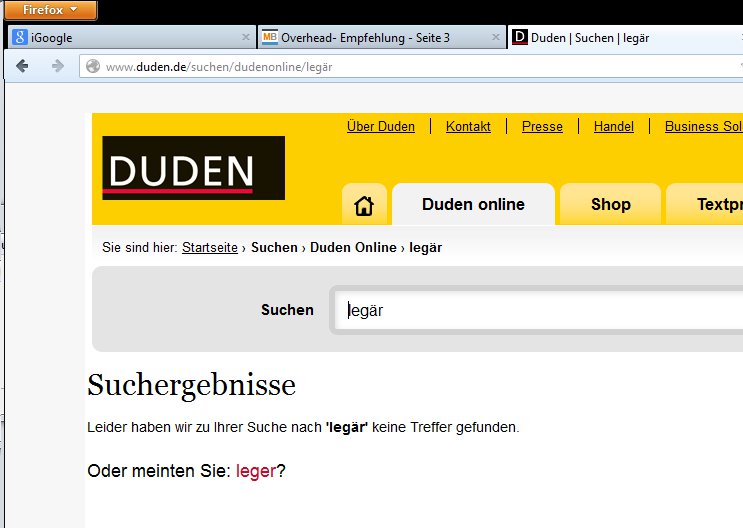The height and width of the screenshot is (528, 743).
Task: Click the iGoogle tab favicon
Action: pyautogui.click(x=19, y=37)
